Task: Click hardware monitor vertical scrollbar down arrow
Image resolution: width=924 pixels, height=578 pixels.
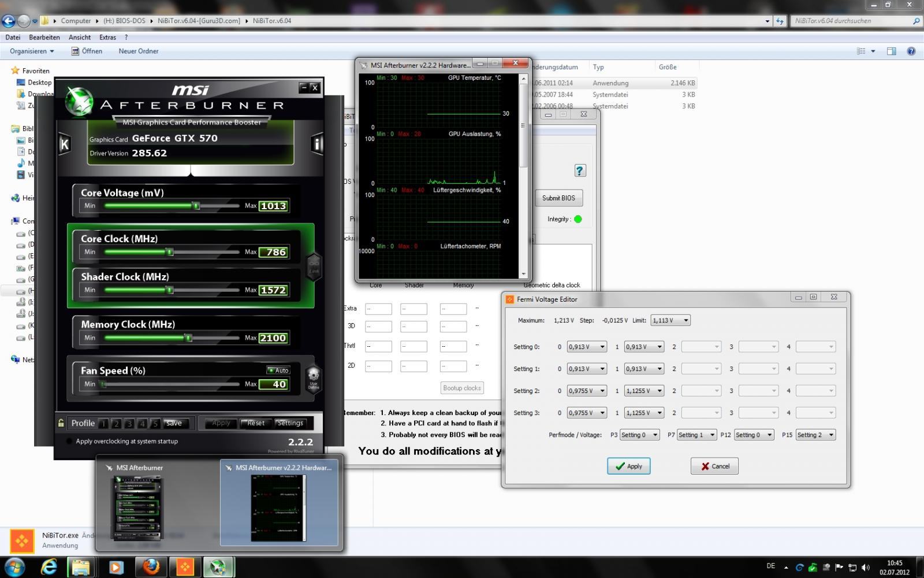Action: pos(524,275)
